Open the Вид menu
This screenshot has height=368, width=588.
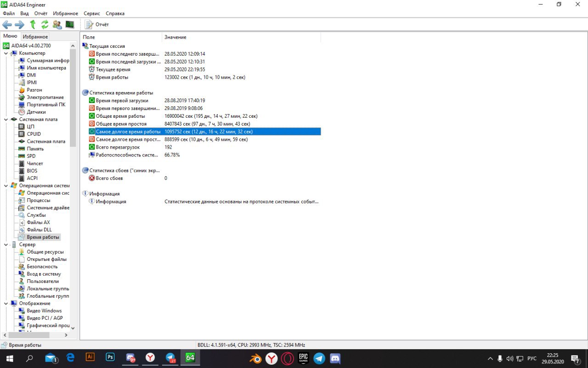coord(24,13)
